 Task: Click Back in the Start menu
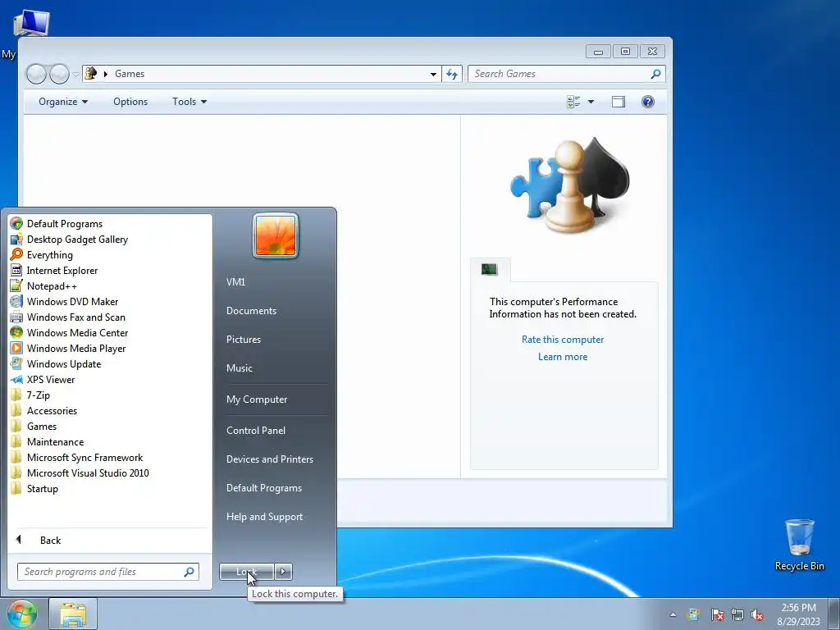pos(50,540)
